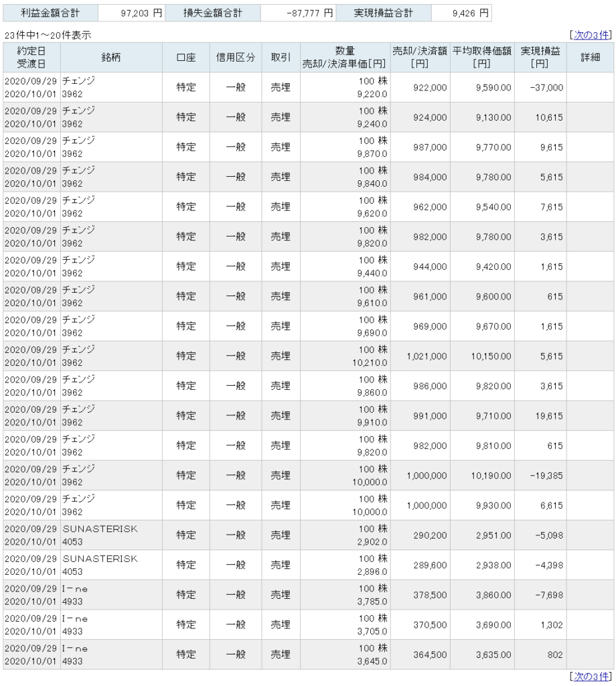Click the average cost 3,690.00 cell
The width and height of the screenshot is (616, 686).
coord(482,625)
